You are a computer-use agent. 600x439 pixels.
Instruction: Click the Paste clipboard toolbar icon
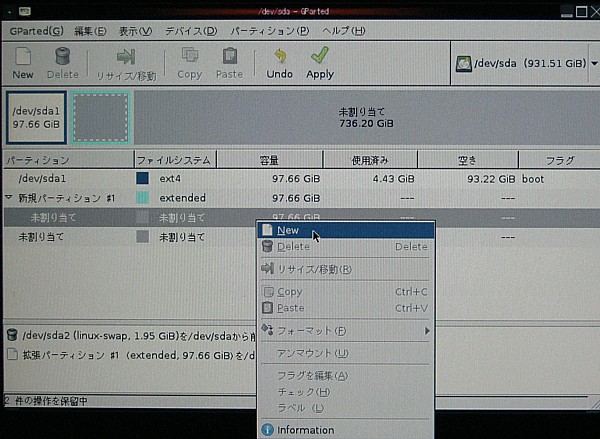pyautogui.click(x=230, y=56)
